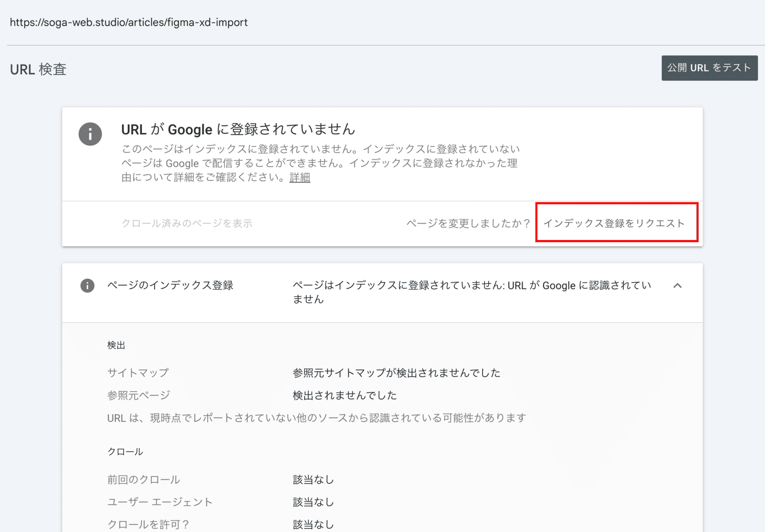765x532 pixels.
Task: Test the live page with 公開 URL をテスト
Action: (x=709, y=67)
